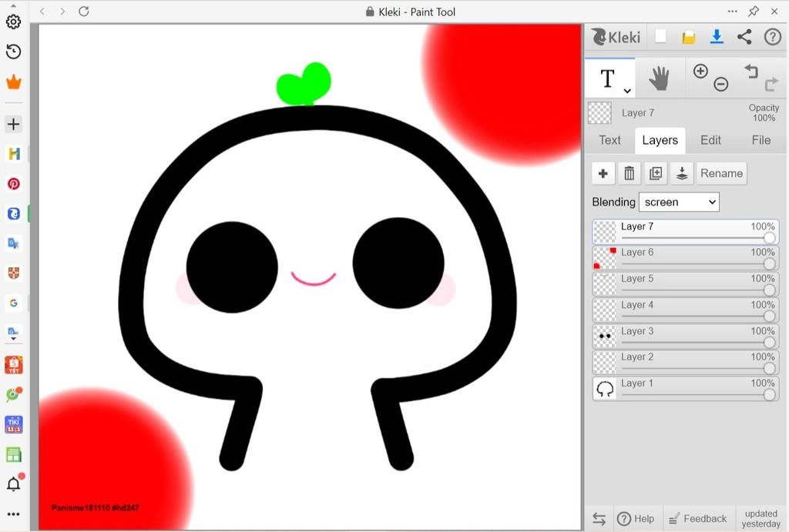Redo the last action
The height and width of the screenshot is (532, 789).
[x=771, y=84]
